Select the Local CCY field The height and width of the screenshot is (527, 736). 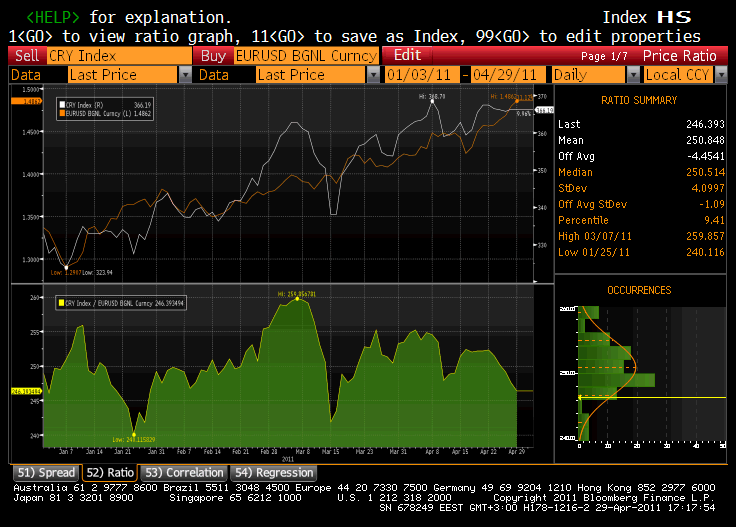pyautogui.click(x=678, y=75)
